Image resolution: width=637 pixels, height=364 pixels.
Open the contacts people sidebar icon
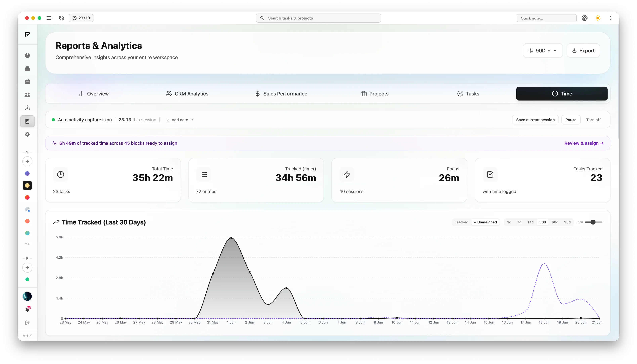[x=27, y=95]
